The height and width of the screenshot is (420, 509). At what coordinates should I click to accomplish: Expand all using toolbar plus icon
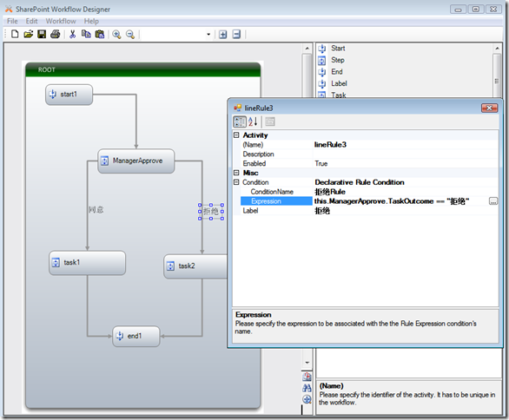click(x=223, y=35)
